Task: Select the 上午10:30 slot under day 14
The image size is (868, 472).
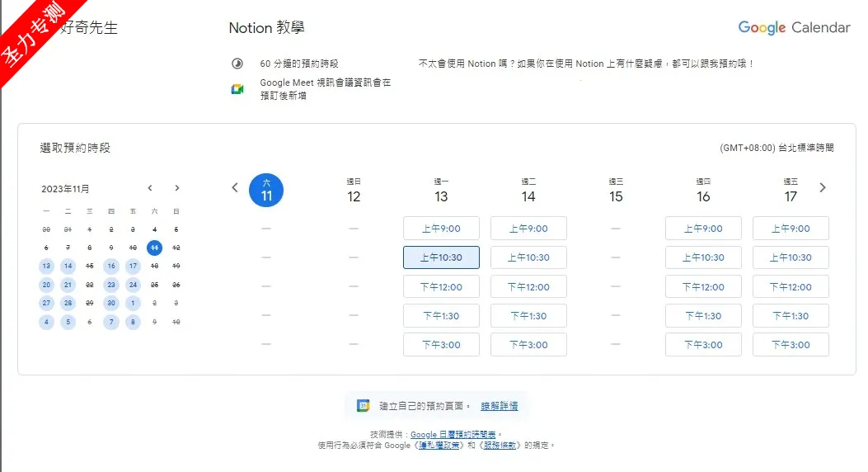Action: pos(528,257)
